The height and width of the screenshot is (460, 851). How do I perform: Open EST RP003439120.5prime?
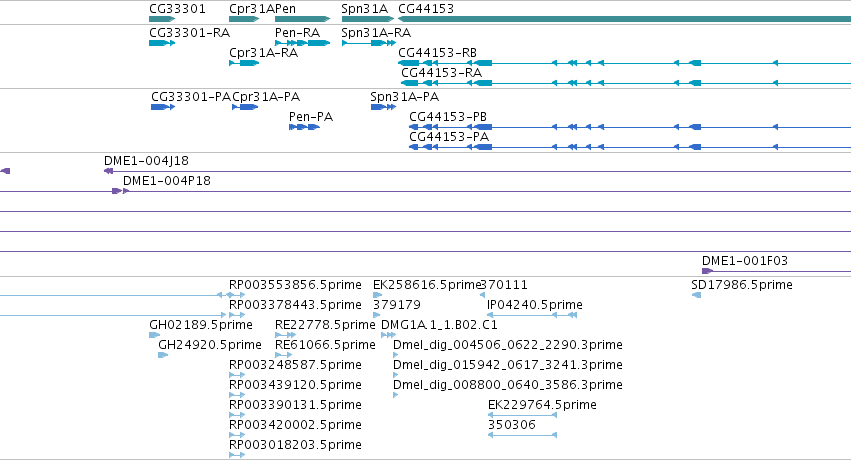coord(295,386)
